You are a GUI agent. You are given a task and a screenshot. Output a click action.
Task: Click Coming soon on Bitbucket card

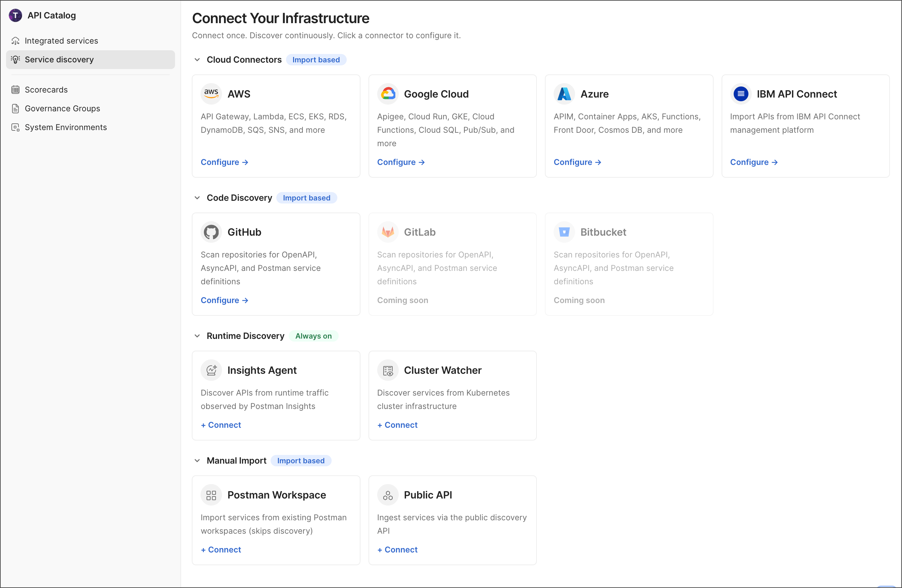(x=579, y=300)
